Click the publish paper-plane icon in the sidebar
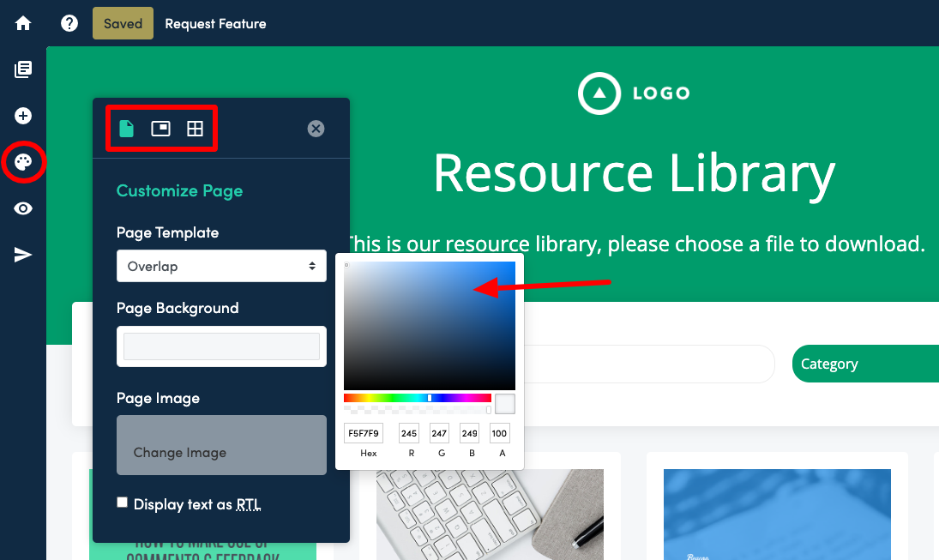 coord(23,254)
